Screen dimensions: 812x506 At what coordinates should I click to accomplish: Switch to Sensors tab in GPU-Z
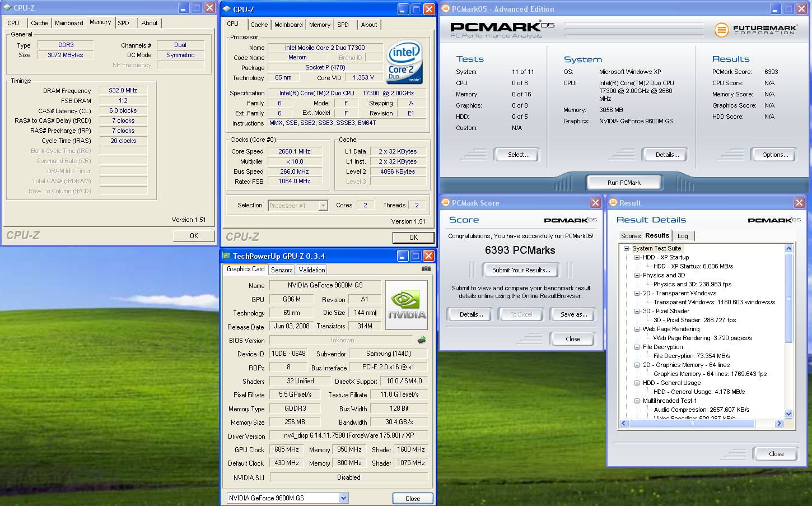tap(281, 270)
